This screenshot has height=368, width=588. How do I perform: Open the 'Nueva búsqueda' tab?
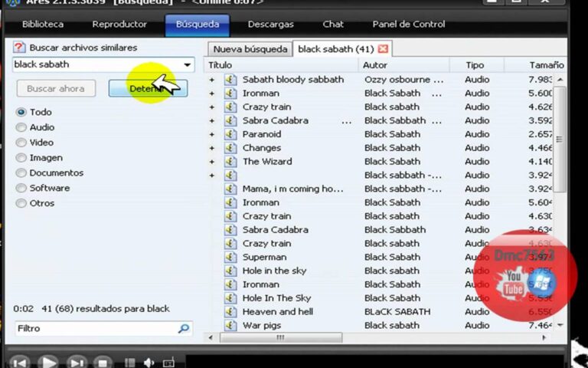[250, 49]
